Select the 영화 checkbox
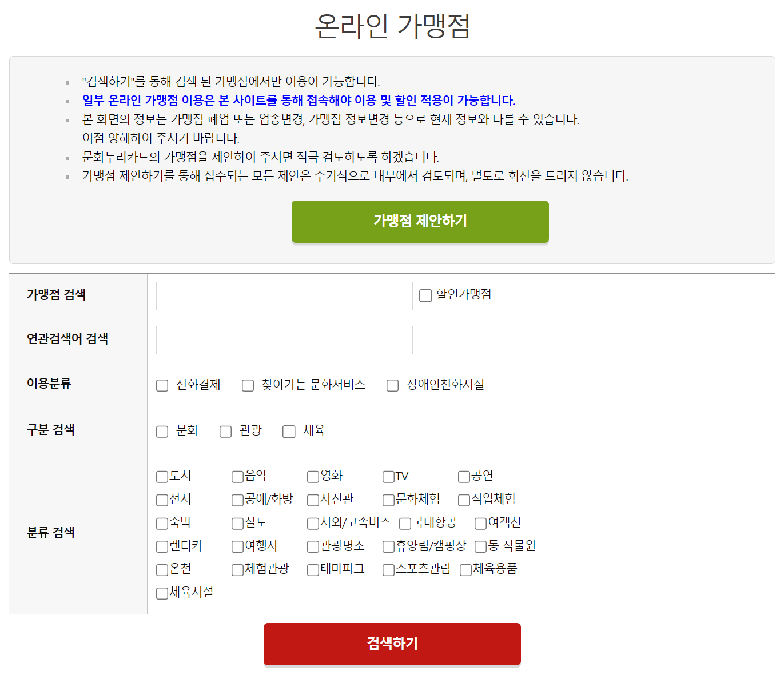 313,477
